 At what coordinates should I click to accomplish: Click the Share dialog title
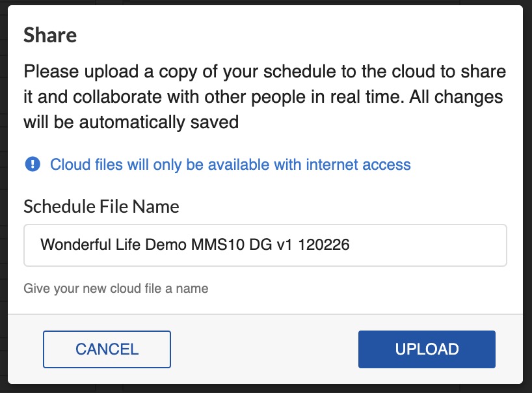coord(49,35)
